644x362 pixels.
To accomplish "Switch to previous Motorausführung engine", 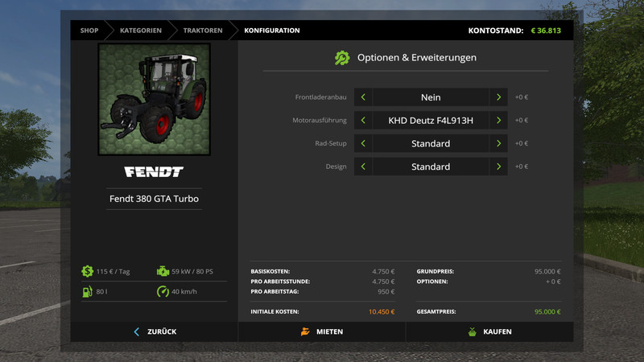I will pos(363,120).
